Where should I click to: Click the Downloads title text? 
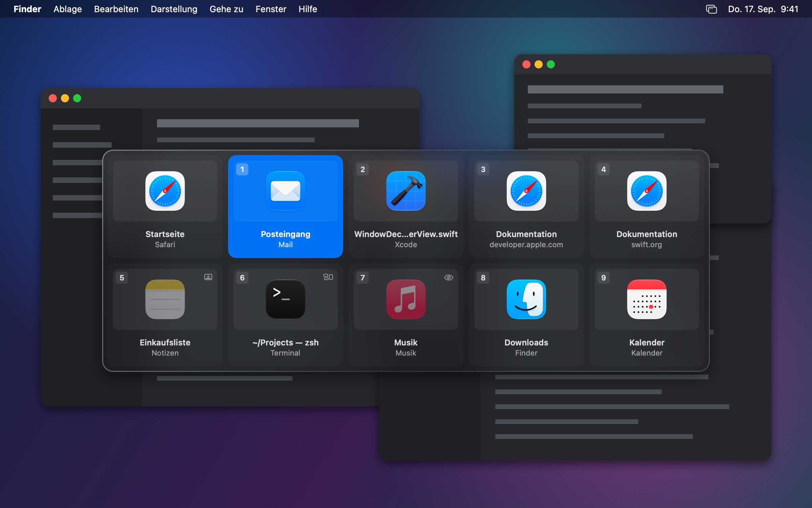pos(526,342)
